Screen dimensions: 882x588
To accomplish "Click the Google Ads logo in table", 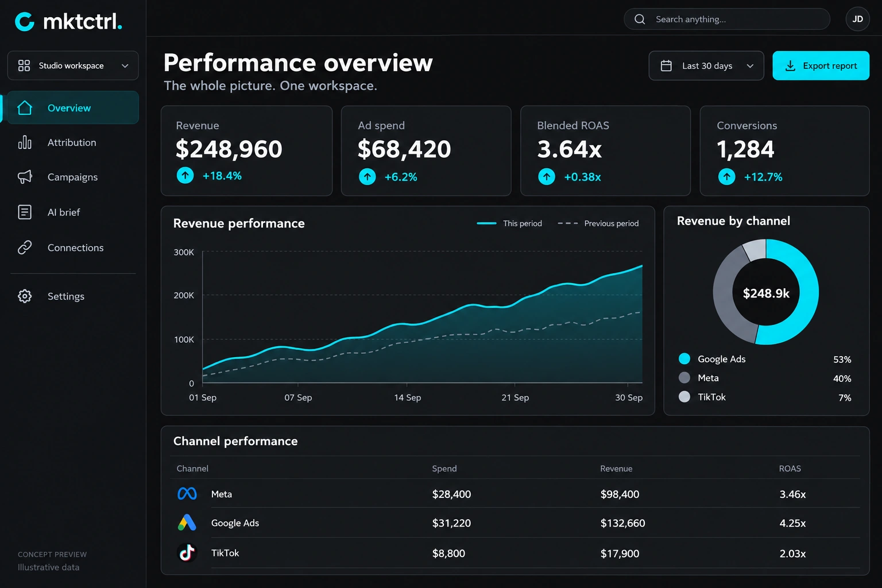I will (x=187, y=523).
